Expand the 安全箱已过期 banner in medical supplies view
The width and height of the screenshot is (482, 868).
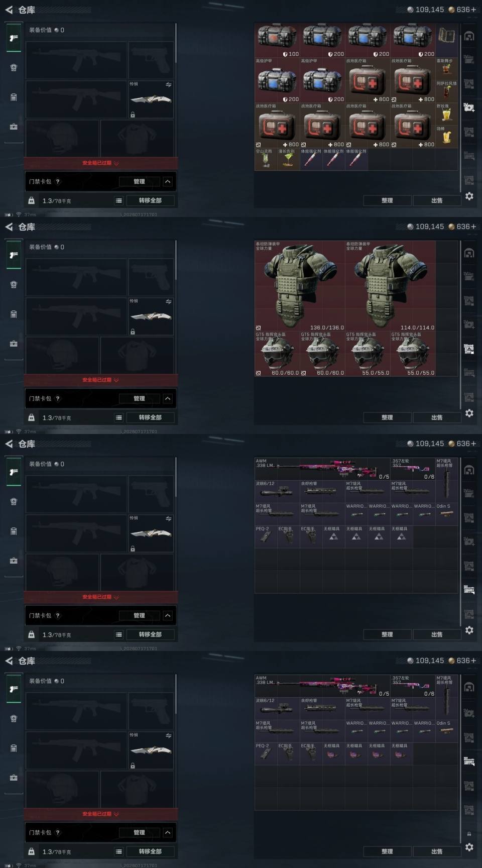100,163
